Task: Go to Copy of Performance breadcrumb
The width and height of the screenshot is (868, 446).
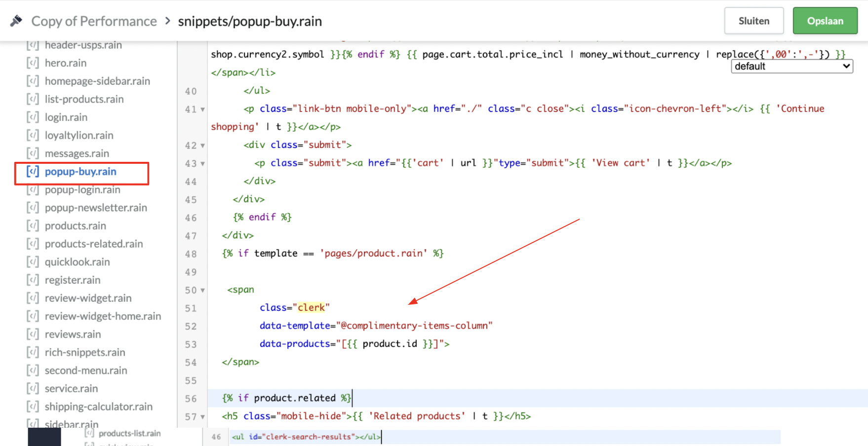Action: tap(94, 21)
